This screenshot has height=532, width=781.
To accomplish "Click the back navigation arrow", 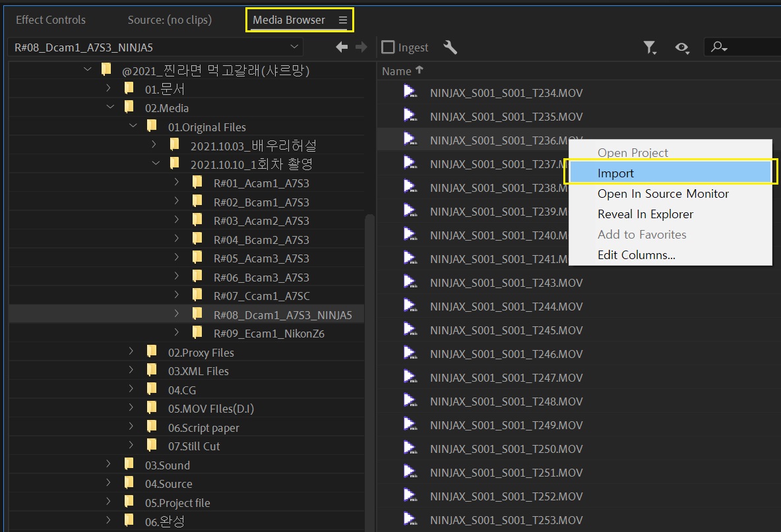I will click(342, 47).
